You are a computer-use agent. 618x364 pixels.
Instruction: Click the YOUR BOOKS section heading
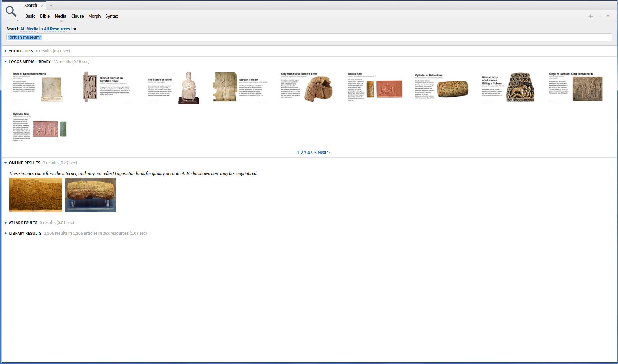[21, 51]
